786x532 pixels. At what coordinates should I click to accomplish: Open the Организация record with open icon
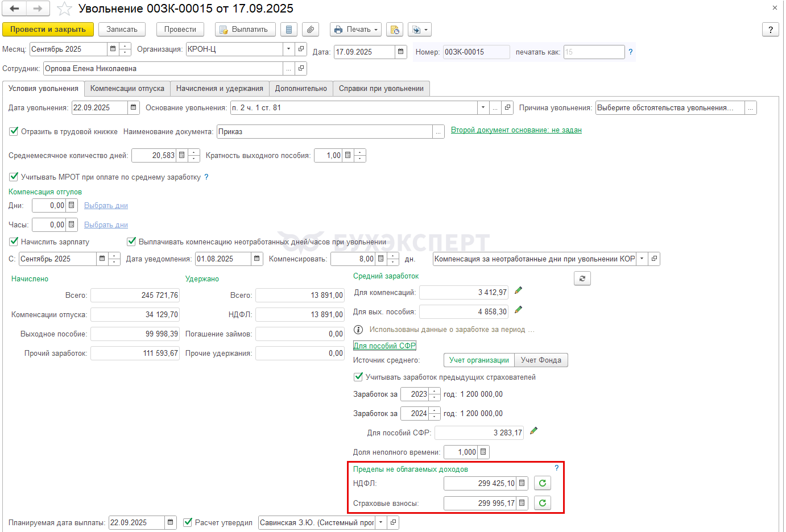point(301,49)
